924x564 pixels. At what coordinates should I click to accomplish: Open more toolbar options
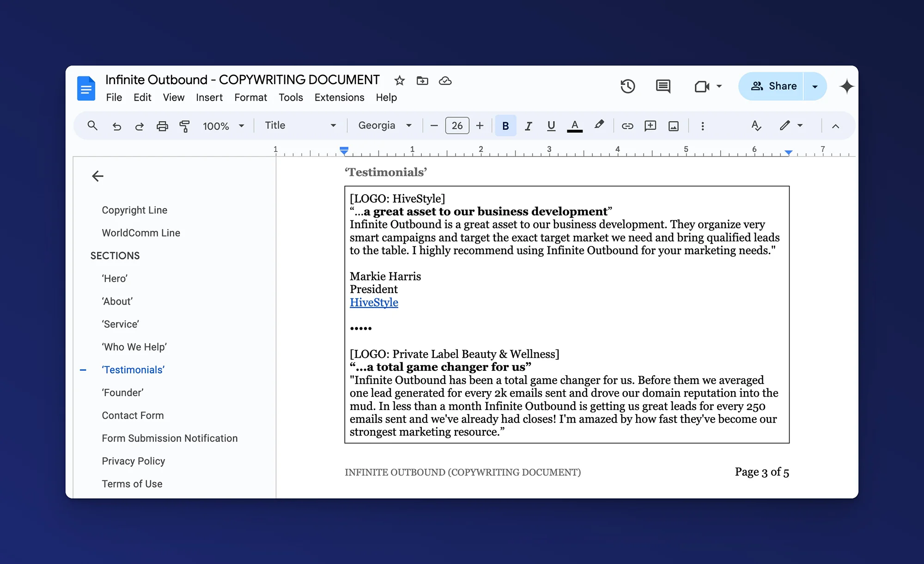[x=702, y=126]
